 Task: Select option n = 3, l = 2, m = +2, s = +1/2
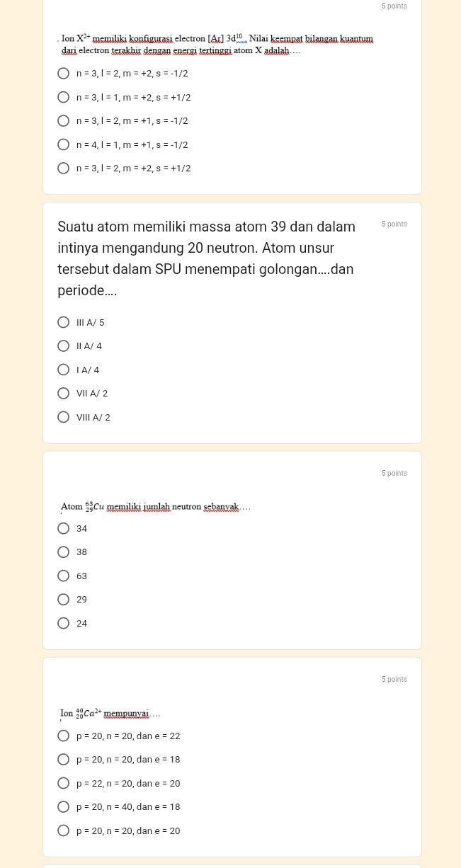[x=63, y=168]
